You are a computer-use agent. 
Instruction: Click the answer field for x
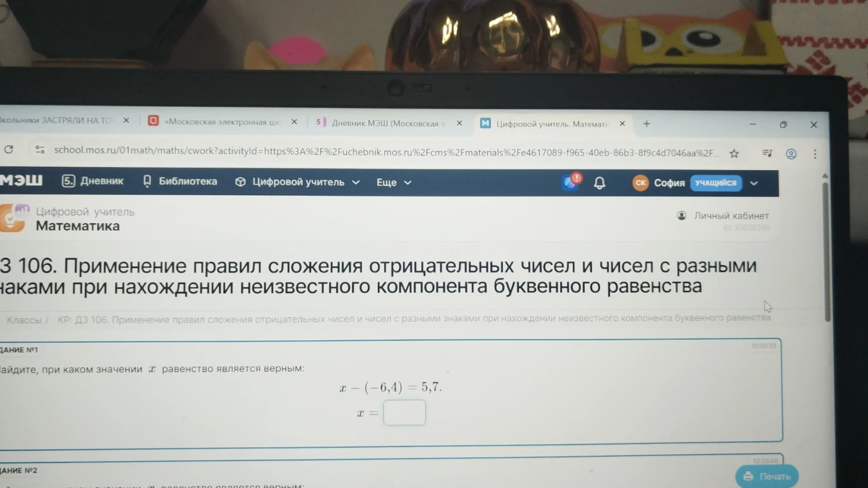coord(405,413)
